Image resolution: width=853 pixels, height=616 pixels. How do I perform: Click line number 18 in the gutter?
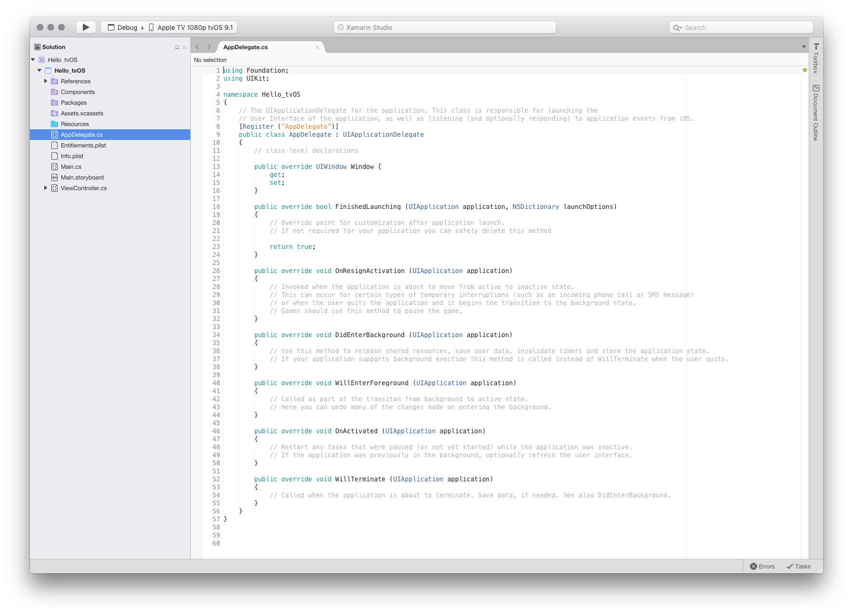pyautogui.click(x=216, y=207)
